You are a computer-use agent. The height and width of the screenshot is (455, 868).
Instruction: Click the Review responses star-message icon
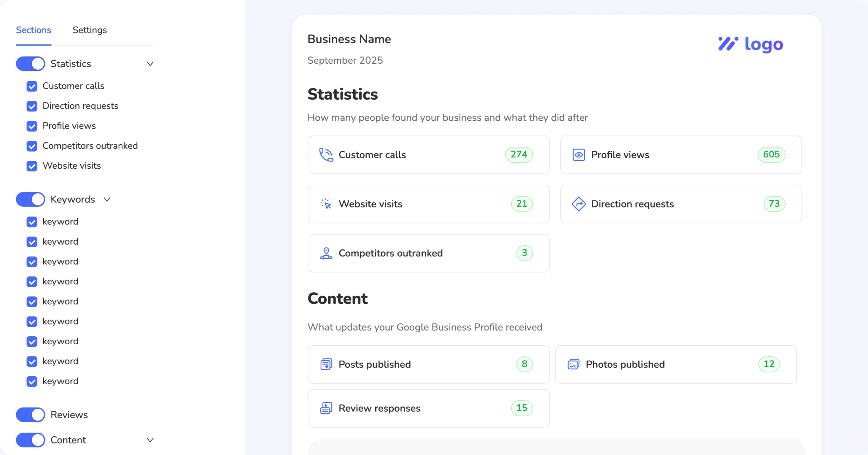click(x=326, y=408)
